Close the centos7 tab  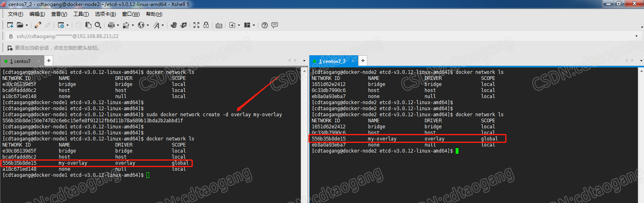(39, 61)
